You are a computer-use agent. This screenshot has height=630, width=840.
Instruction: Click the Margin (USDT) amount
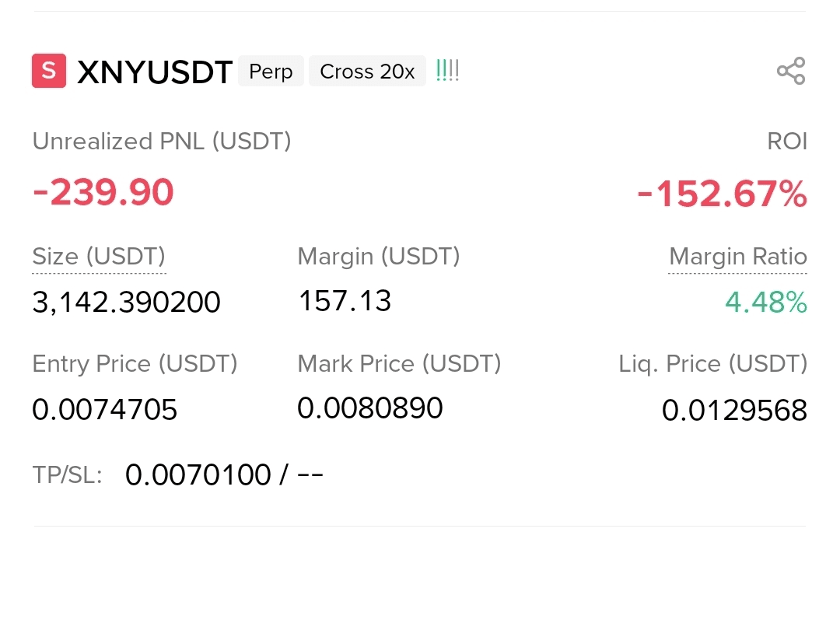click(x=345, y=300)
